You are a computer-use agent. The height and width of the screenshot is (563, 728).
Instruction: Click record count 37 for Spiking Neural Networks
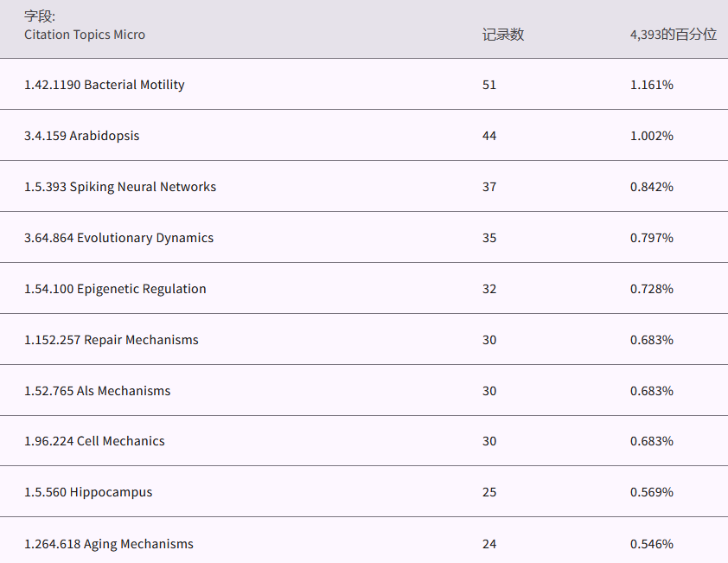tap(489, 187)
